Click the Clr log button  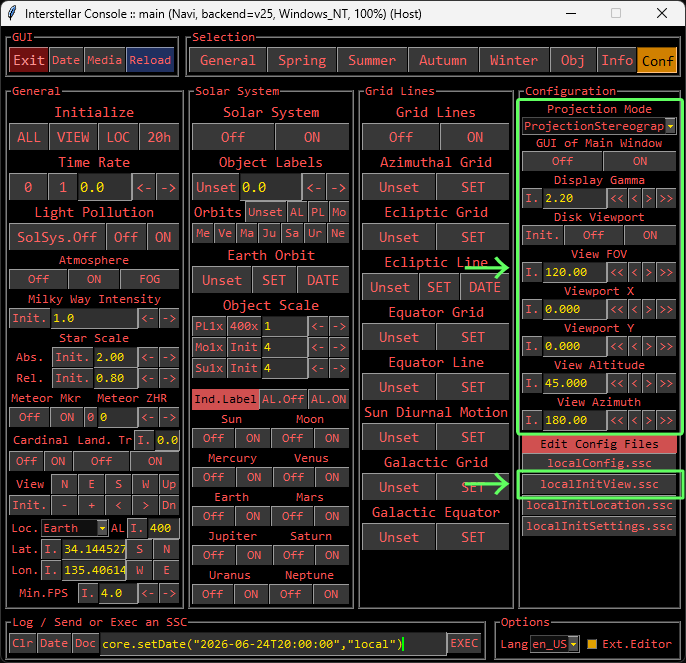22,643
